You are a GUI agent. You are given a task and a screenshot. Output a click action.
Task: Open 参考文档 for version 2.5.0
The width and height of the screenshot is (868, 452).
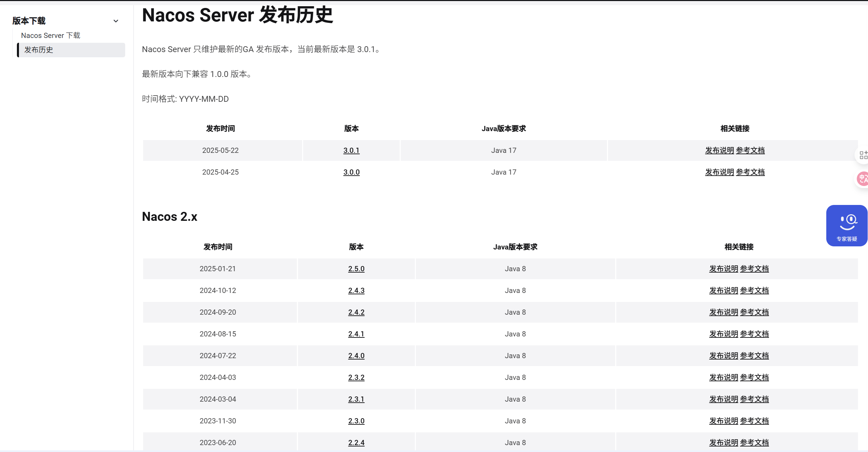click(754, 269)
